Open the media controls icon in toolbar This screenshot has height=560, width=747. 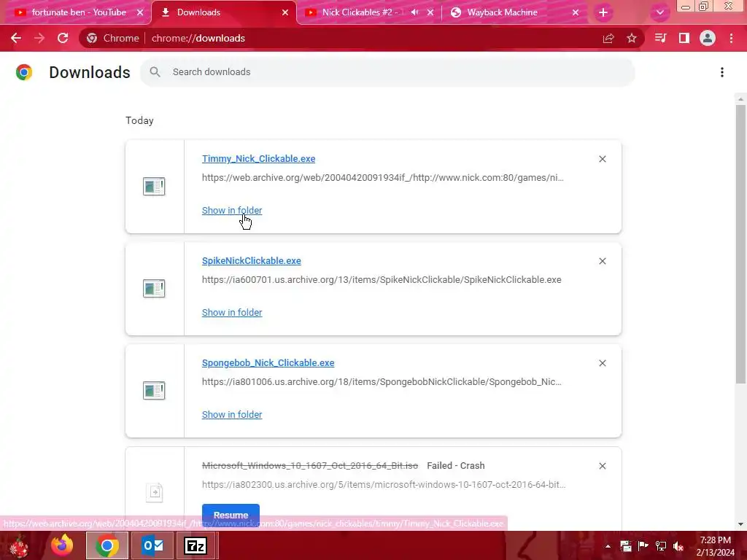661,38
